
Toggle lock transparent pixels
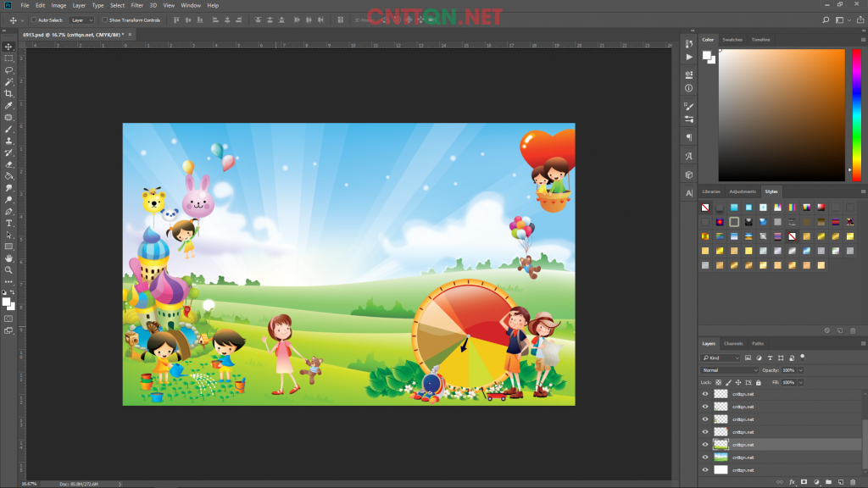pyautogui.click(x=719, y=382)
